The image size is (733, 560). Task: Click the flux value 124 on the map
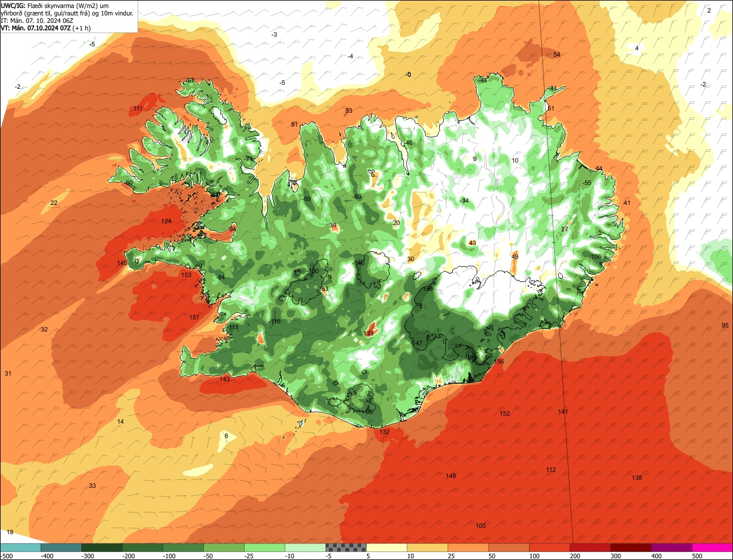(166, 221)
